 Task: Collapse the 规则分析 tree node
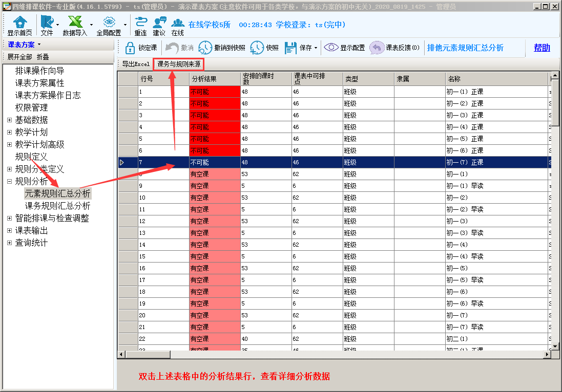pos(9,181)
